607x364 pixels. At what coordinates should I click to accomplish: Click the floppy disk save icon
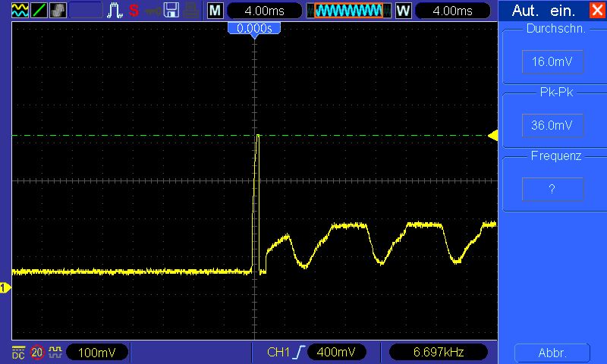[171, 11]
